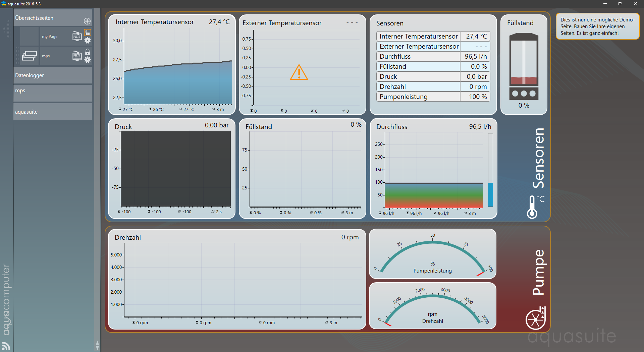Click the Durchfluss vertical level bar
Screen dimensions: 644x352
tap(490, 170)
